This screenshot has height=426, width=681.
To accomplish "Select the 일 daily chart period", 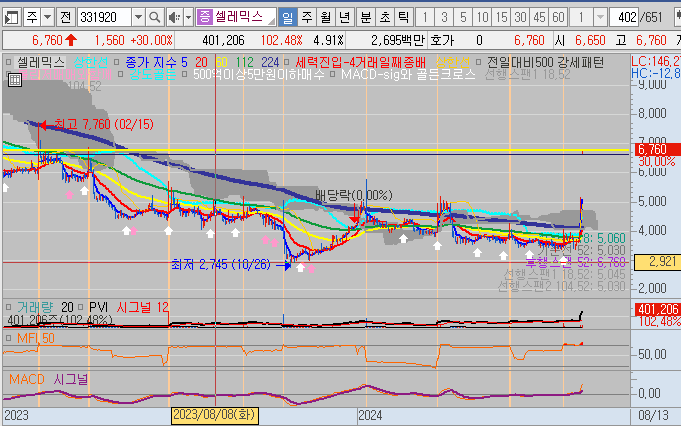I will pos(288,17).
